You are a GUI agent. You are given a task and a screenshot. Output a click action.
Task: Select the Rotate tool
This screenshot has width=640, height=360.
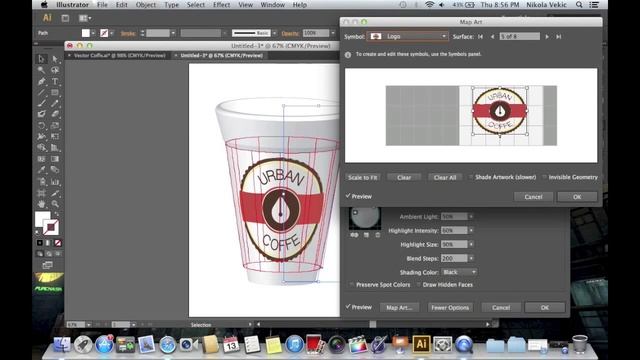41,126
